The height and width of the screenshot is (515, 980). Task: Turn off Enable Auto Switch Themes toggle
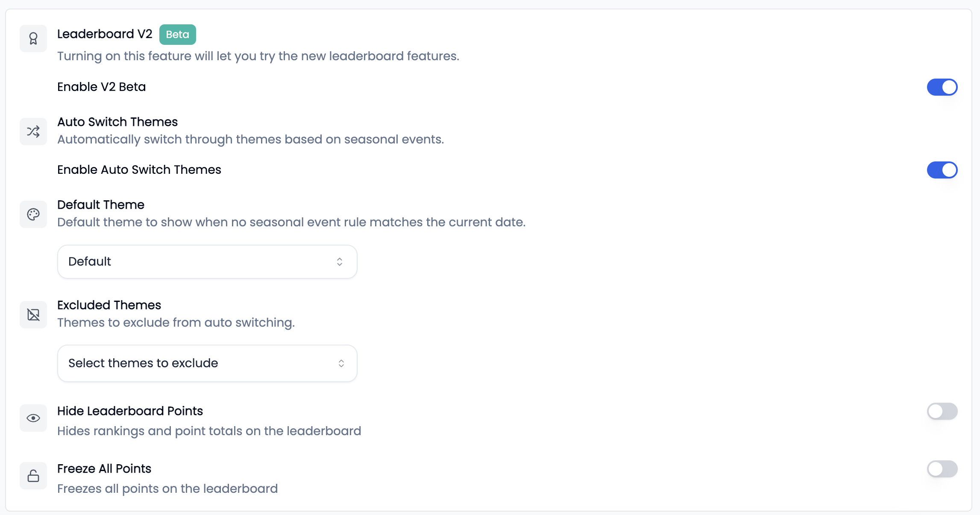(942, 170)
